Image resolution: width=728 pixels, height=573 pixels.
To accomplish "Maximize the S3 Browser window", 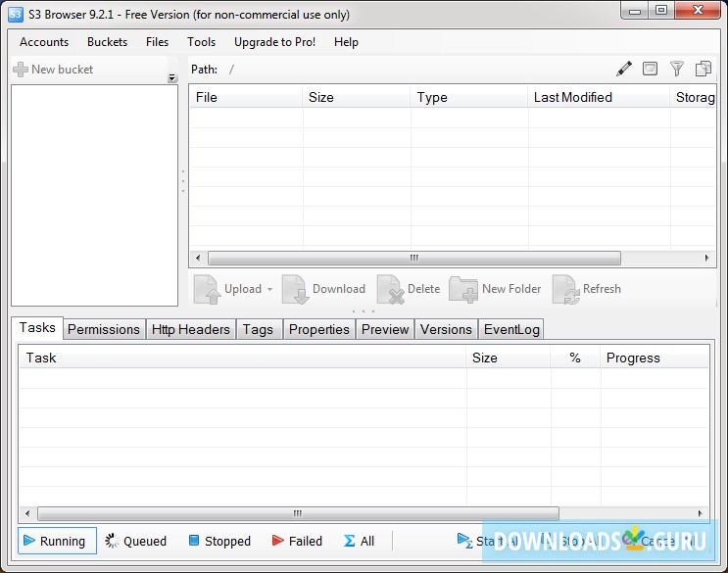I will tap(661, 10).
